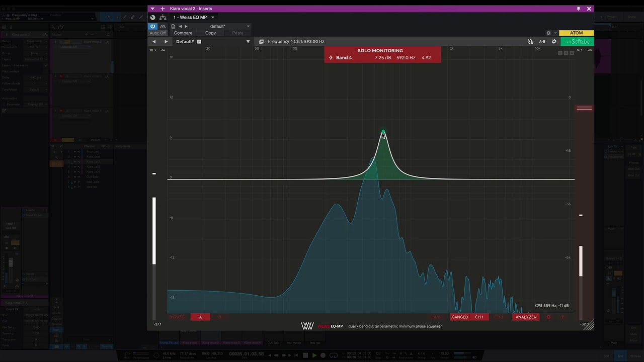Open the Weiss EQ red settings gear

(548, 317)
